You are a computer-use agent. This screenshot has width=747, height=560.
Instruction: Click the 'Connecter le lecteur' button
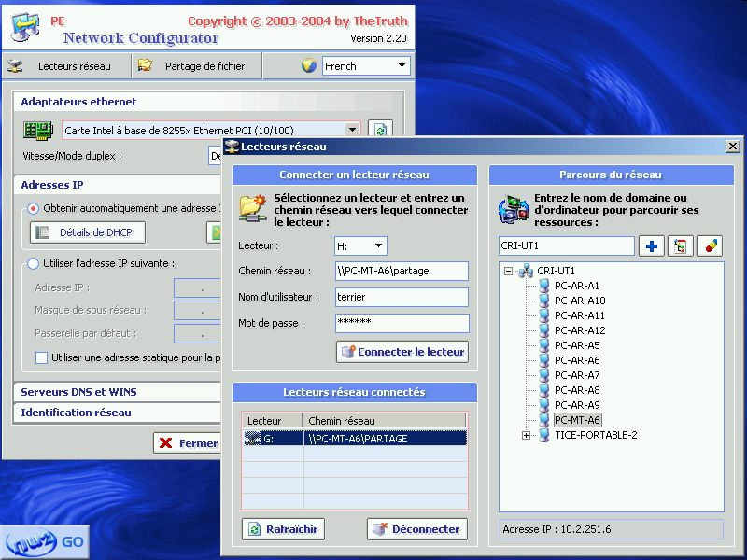click(402, 352)
